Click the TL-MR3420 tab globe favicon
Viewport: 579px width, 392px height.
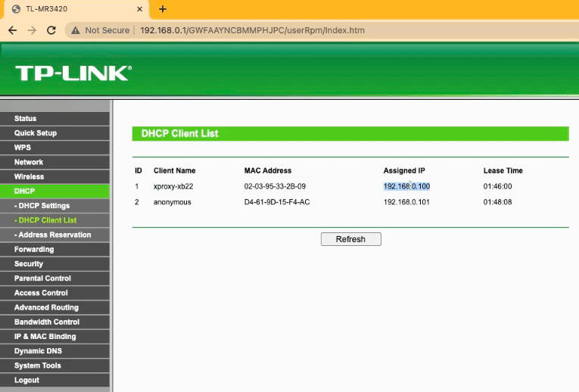click(16, 9)
